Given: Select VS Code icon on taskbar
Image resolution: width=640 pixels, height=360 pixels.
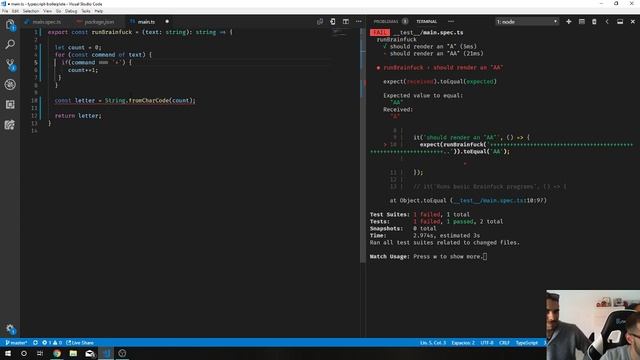Looking at the screenshot, I should tap(106, 353).
